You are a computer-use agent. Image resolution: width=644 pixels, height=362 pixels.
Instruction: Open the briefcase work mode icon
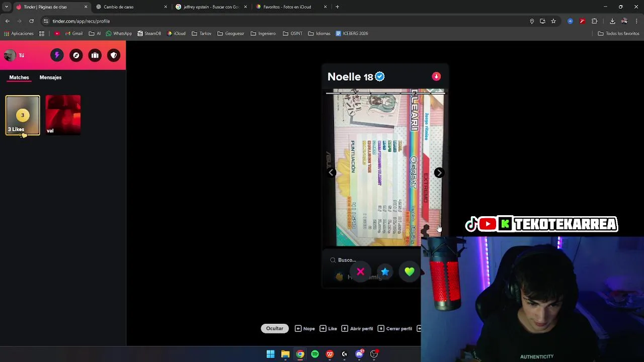coord(95,55)
